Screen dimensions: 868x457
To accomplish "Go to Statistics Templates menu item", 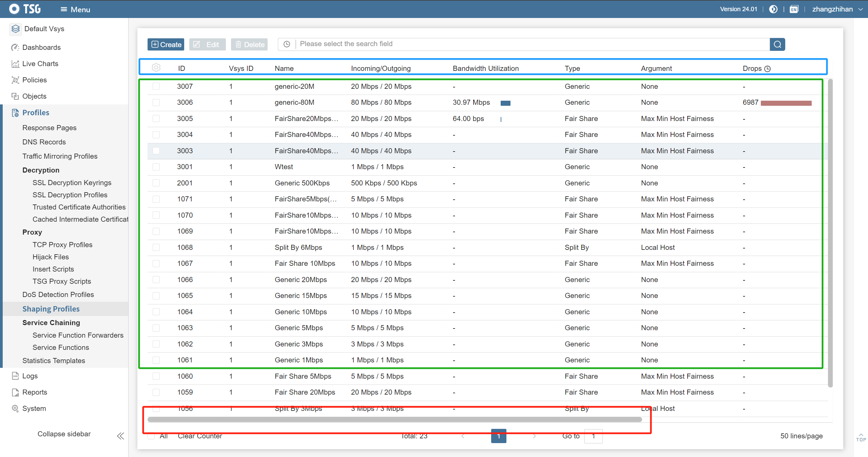I will tap(54, 361).
